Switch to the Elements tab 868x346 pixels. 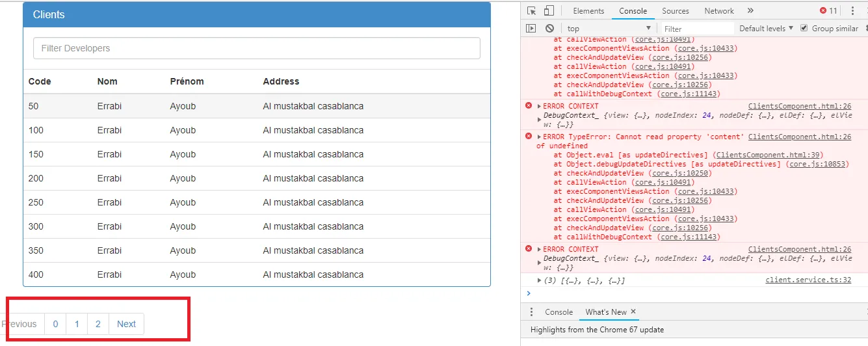[x=588, y=11]
